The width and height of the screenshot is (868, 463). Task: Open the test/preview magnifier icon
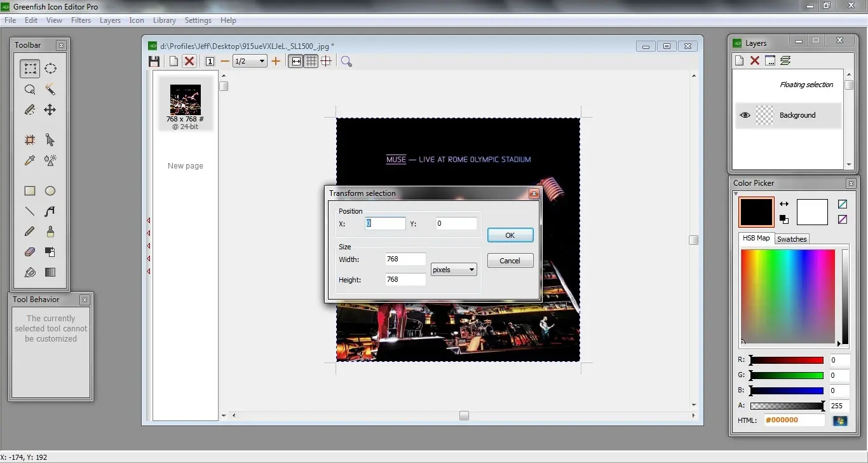(346, 61)
